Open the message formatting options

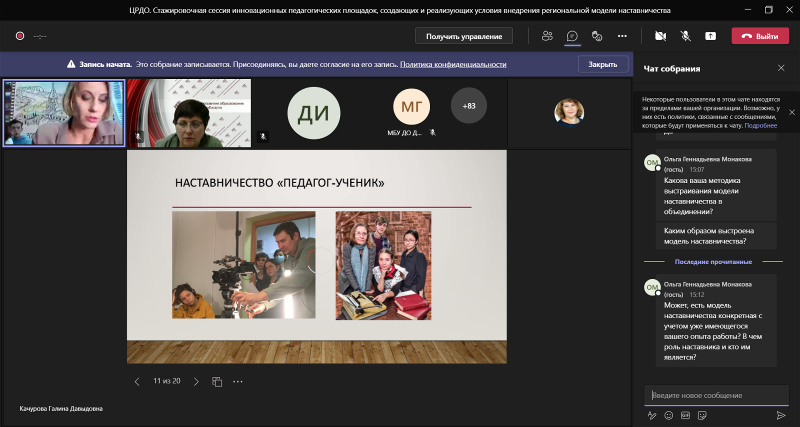tap(652, 415)
